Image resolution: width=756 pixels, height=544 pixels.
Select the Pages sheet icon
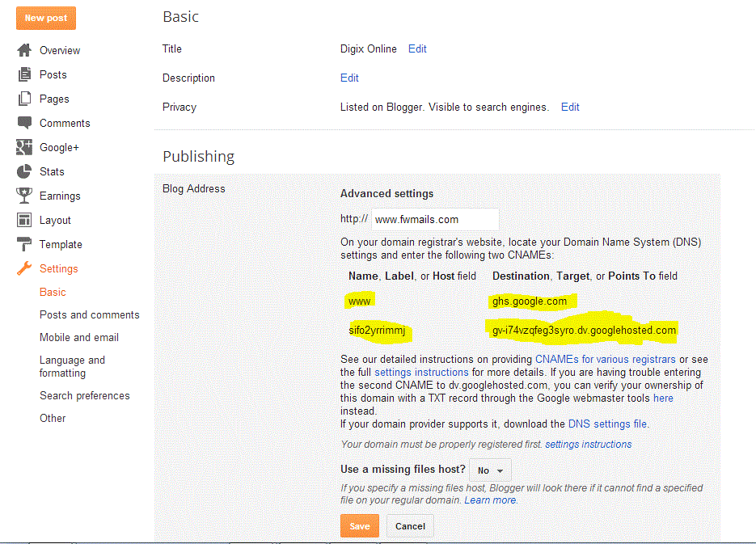pos(24,99)
